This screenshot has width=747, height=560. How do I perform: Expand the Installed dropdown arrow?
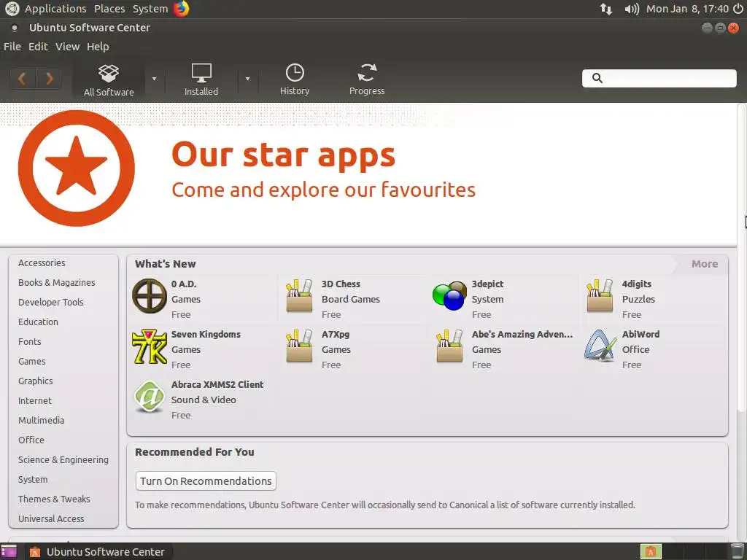tap(247, 79)
